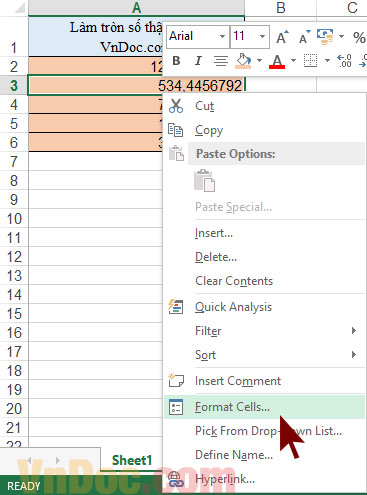The height and width of the screenshot is (495, 367).
Task: Select row 2 header
Action: [x=14, y=66]
